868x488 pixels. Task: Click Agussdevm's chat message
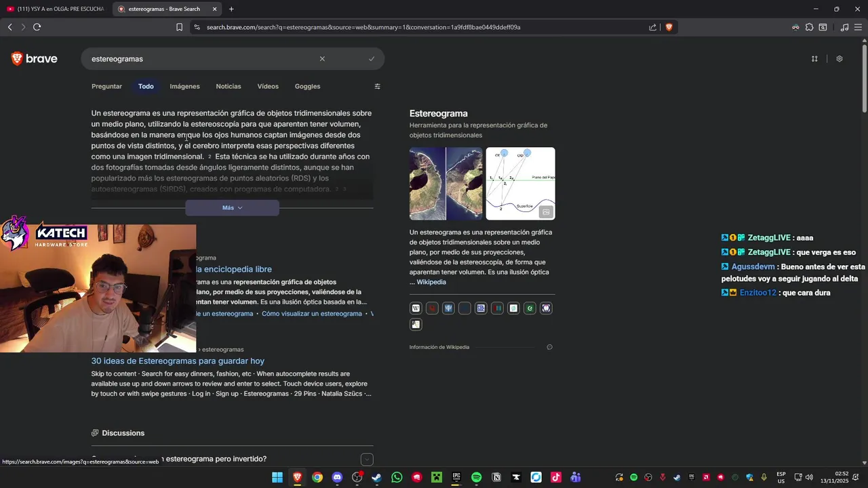point(793,272)
